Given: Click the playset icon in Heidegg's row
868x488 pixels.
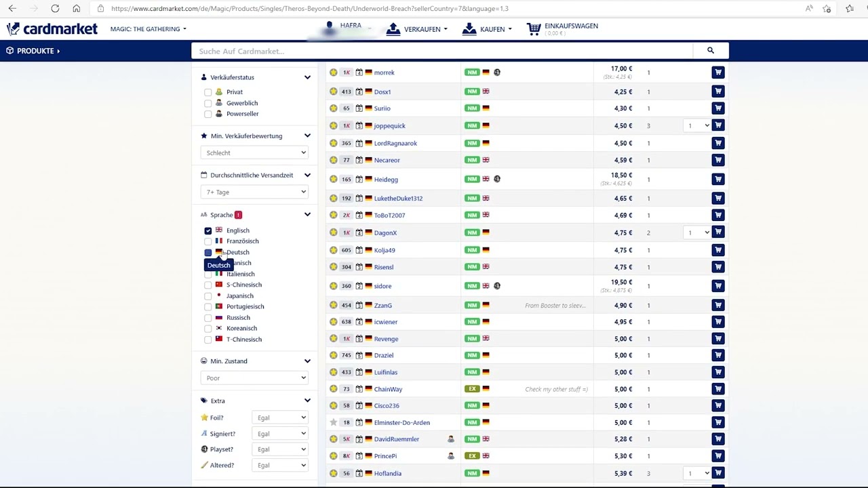Looking at the screenshot, I should (x=497, y=179).
